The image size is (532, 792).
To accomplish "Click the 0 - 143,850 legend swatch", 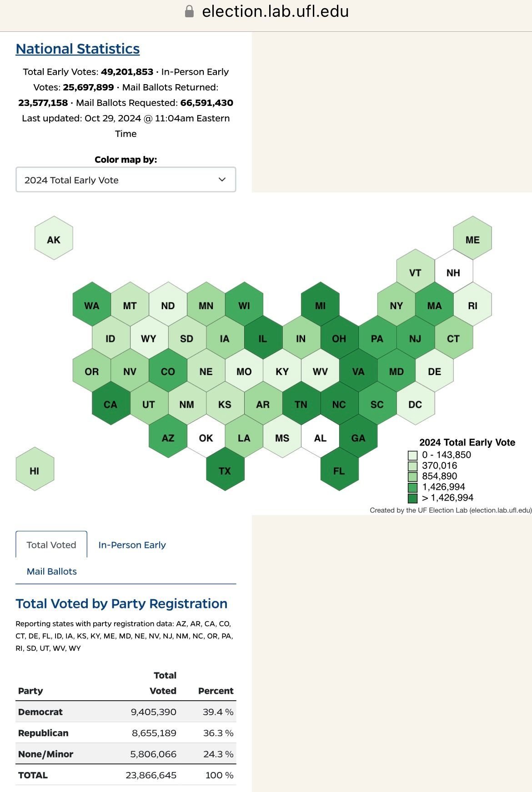I will pyautogui.click(x=412, y=455).
